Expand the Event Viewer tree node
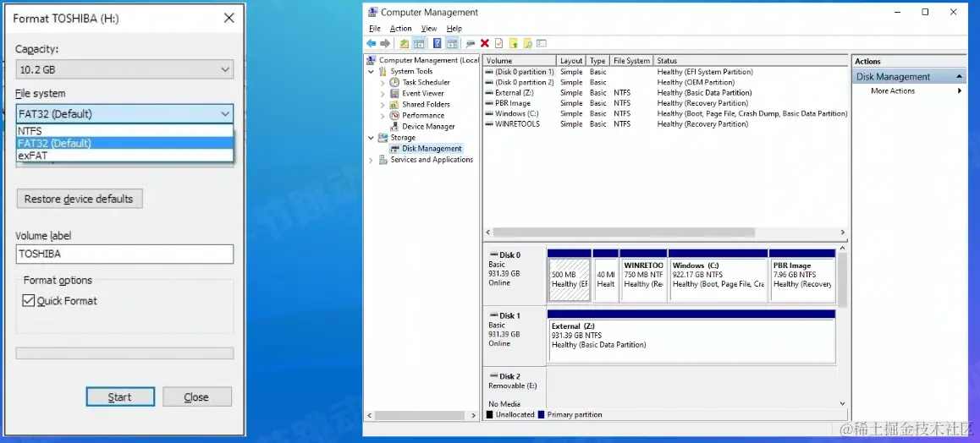Image resolution: width=980 pixels, height=443 pixels. click(x=383, y=94)
